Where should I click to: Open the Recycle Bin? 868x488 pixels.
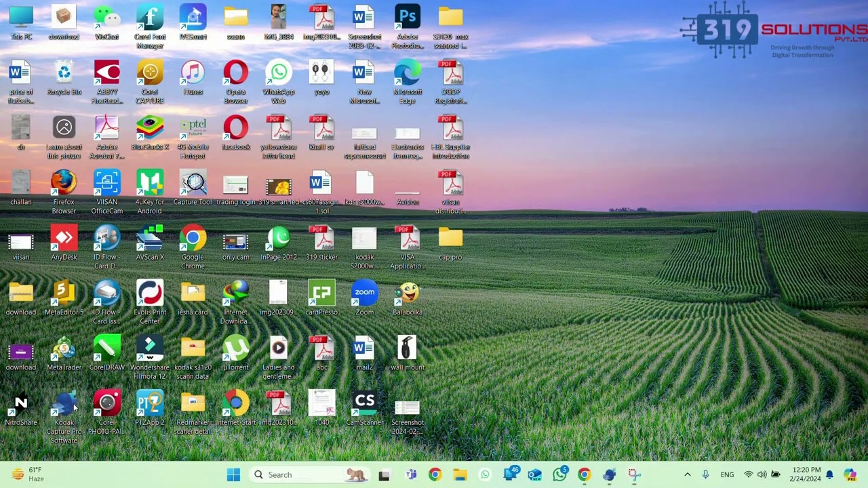pyautogui.click(x=64, y=78)
